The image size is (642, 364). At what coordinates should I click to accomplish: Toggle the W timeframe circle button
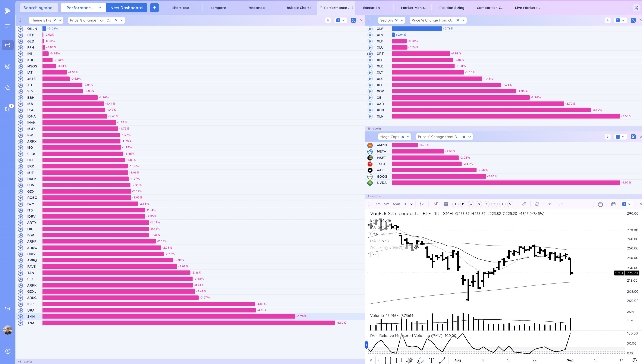[x=471, y=204]
